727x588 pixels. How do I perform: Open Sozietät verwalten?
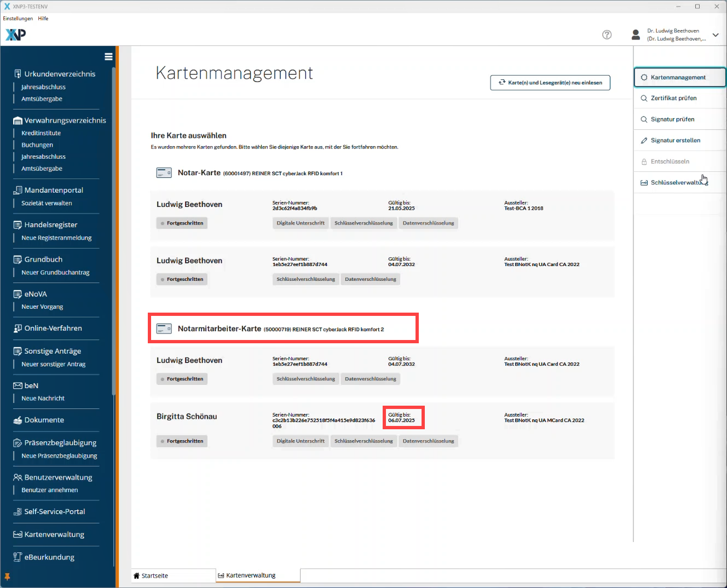click(x=47, y=203)
